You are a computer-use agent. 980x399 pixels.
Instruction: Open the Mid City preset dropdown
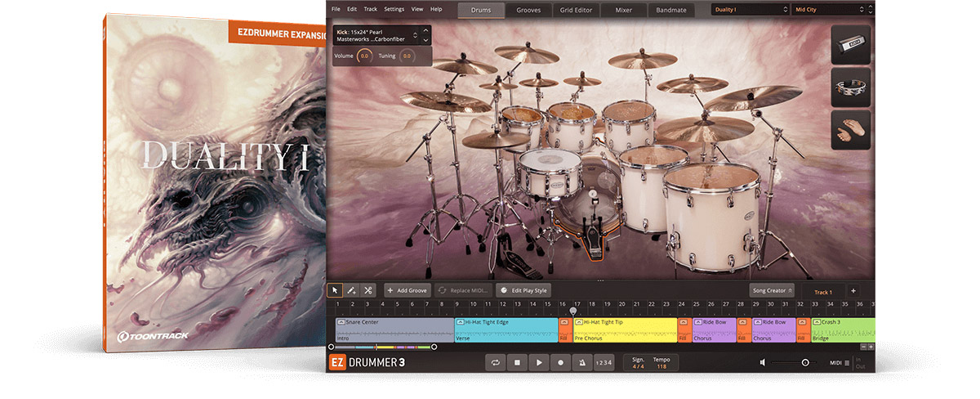[x=828, y=10]
